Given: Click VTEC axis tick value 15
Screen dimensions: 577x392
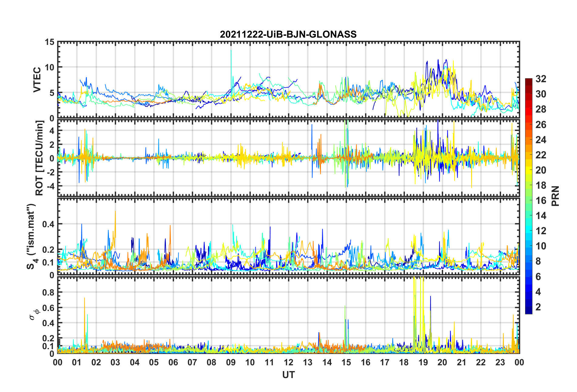Looking at the screenshot, I should (49, 42).
